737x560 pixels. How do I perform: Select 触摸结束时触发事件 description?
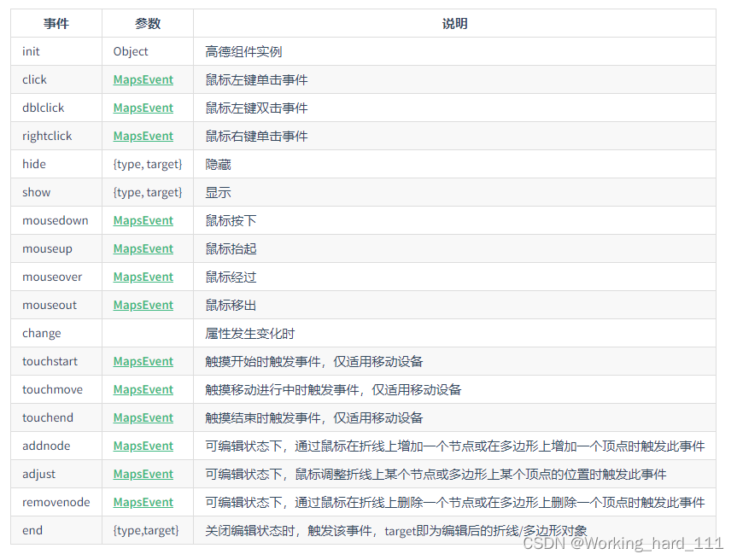[314, 418]
